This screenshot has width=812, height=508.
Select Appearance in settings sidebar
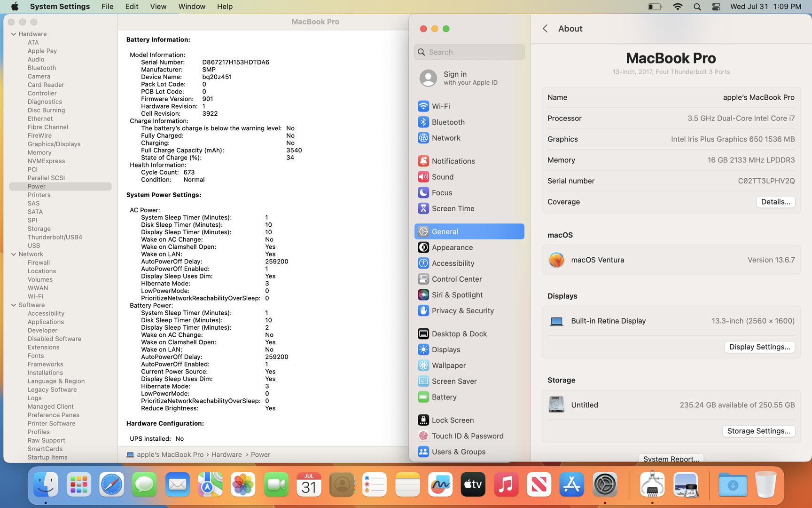[x=469, y=247]
